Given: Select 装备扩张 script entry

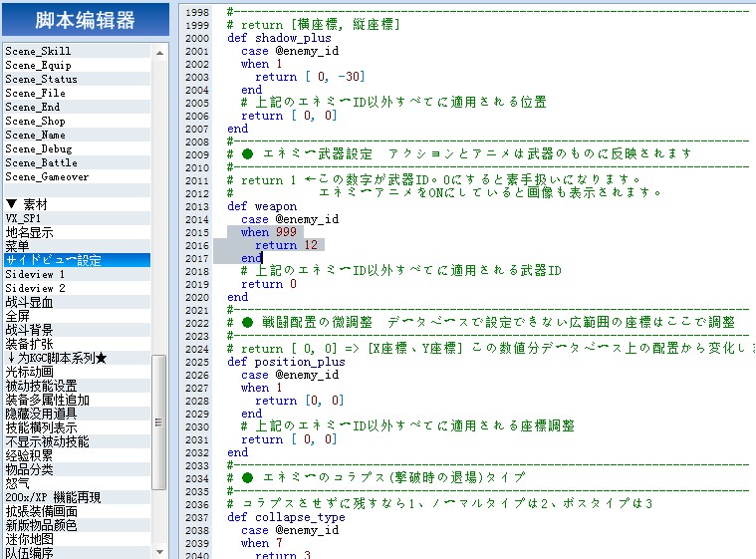Looking at the screenshot, I should (78, 345).
